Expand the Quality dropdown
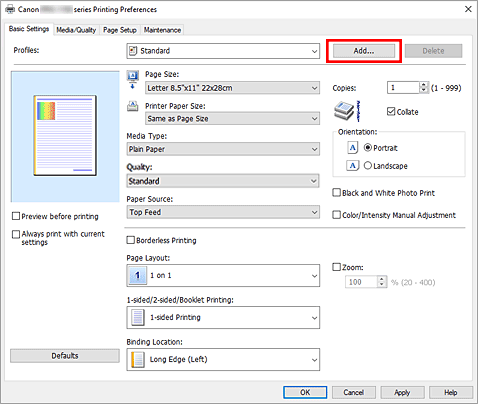Image resolution: width=478 pixels, height=404 pixels. coord(223,181)
